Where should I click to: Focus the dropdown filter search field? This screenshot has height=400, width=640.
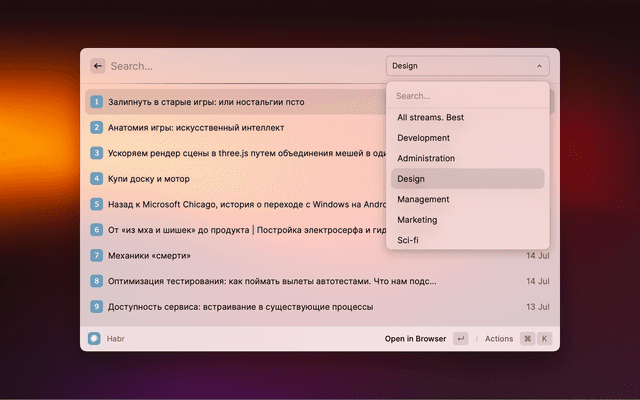[x=467, y=96]
